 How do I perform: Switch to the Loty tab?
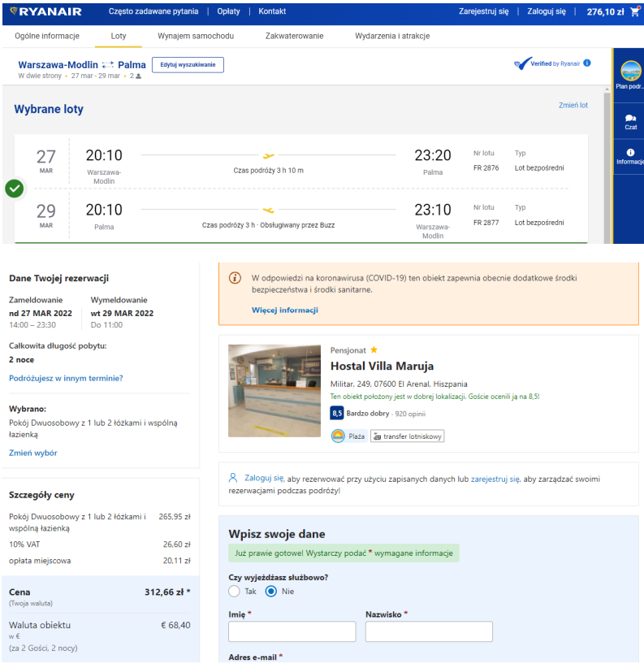[x=119, y=36]
